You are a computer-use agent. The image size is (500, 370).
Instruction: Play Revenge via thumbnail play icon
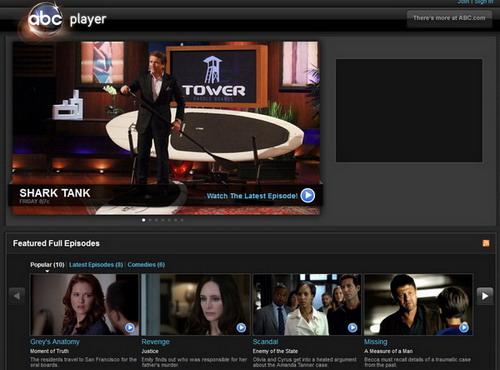coord(241,328)
